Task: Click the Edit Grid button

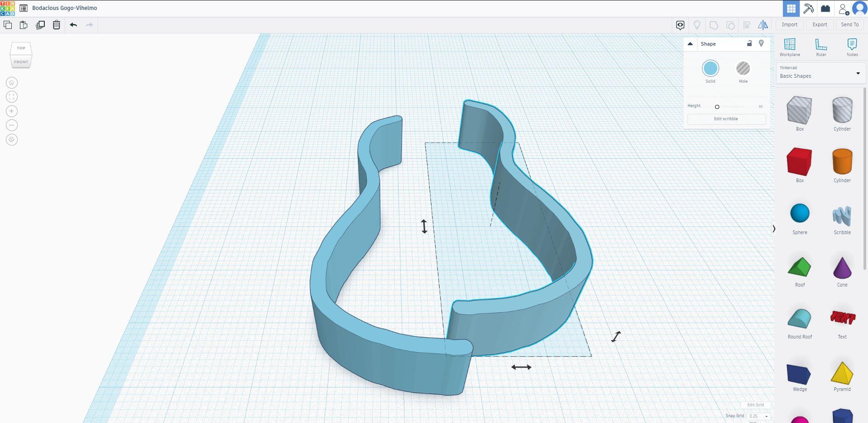Action: pos(755,405)
